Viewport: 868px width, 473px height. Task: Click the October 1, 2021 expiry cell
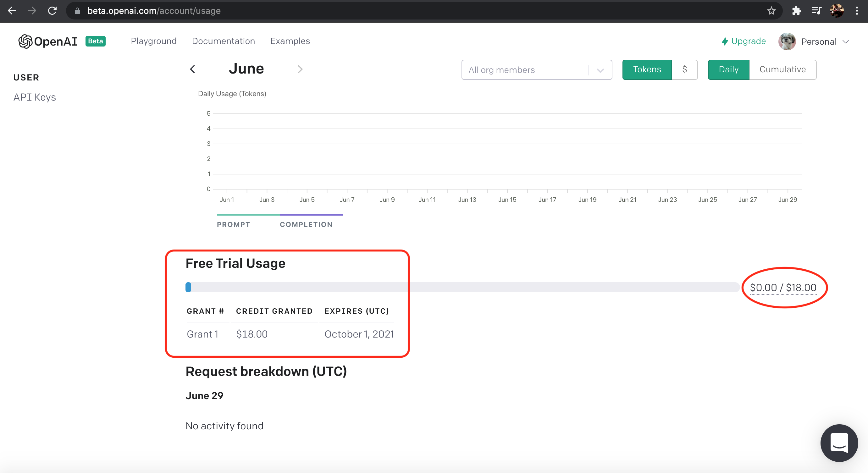(x=359, y=334)
